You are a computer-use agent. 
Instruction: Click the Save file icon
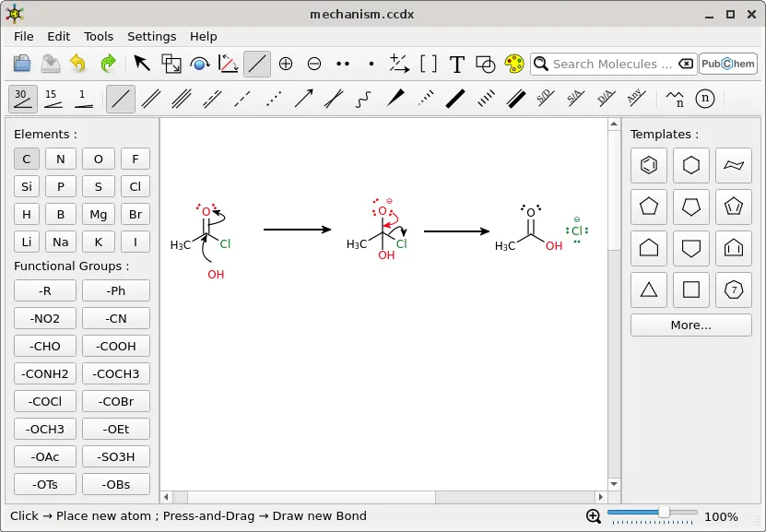(x=51, y=64)
